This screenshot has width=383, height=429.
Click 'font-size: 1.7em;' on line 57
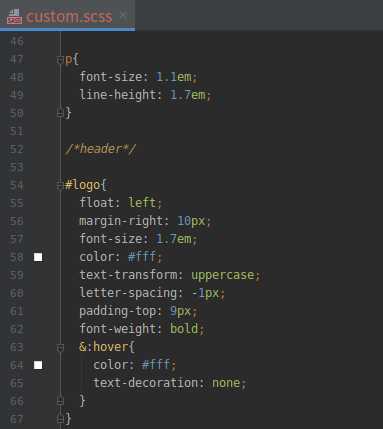click(x=138, y=239)
